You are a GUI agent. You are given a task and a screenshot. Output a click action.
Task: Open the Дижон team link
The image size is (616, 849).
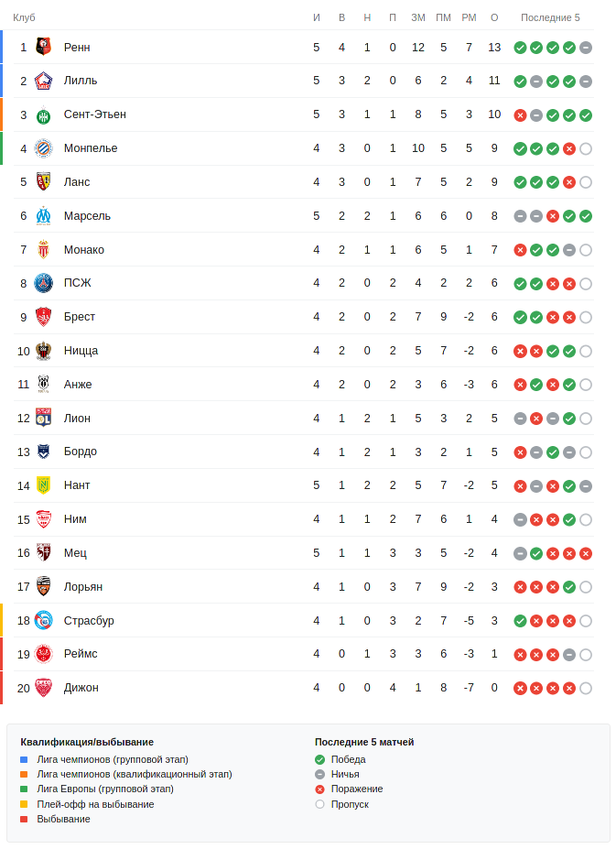(81, 688)
